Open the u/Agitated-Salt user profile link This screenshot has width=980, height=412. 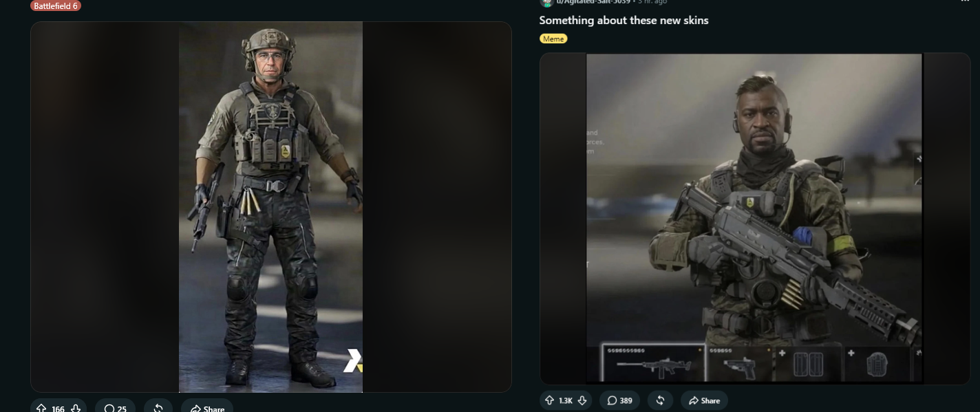click(593, 2)
